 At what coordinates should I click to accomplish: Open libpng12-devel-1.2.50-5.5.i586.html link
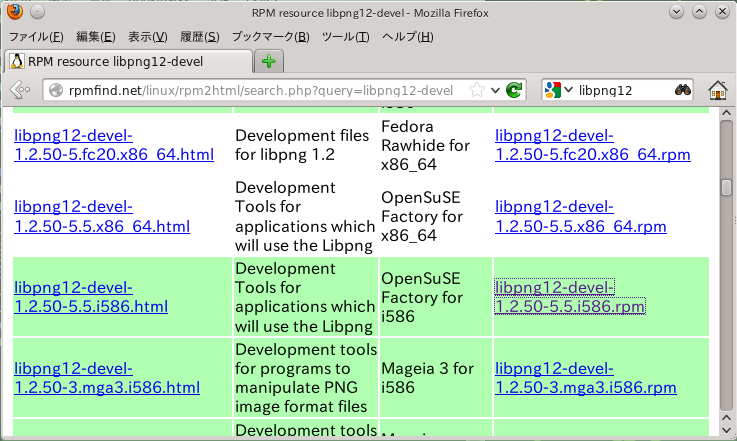pyautogui.click(x=91, y=297)
